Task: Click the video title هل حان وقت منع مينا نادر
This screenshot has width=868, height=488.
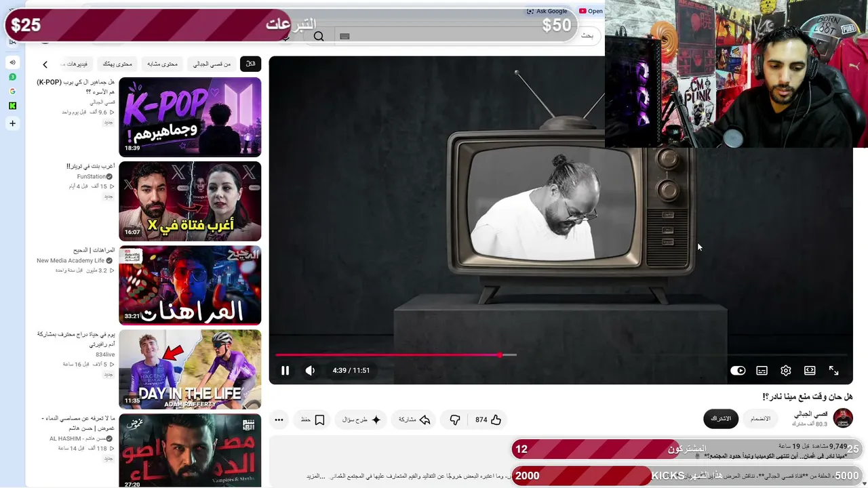Action: pyautogui.click(x=807, y=396)
